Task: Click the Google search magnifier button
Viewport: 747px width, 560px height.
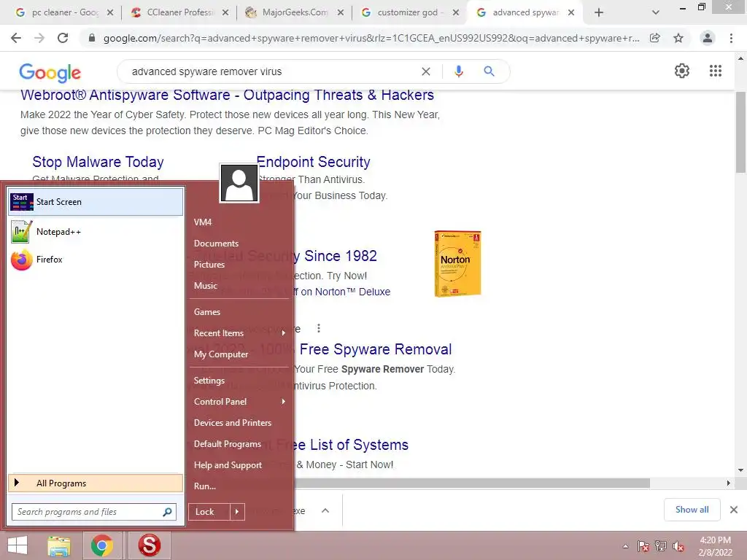Action: pos(489,71)
